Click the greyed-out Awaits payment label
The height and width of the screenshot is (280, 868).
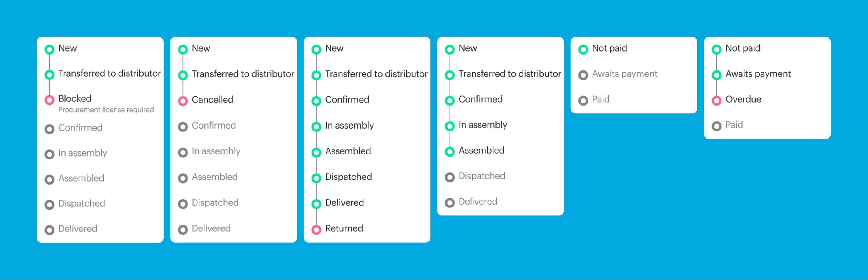click(x=625, y=74)
